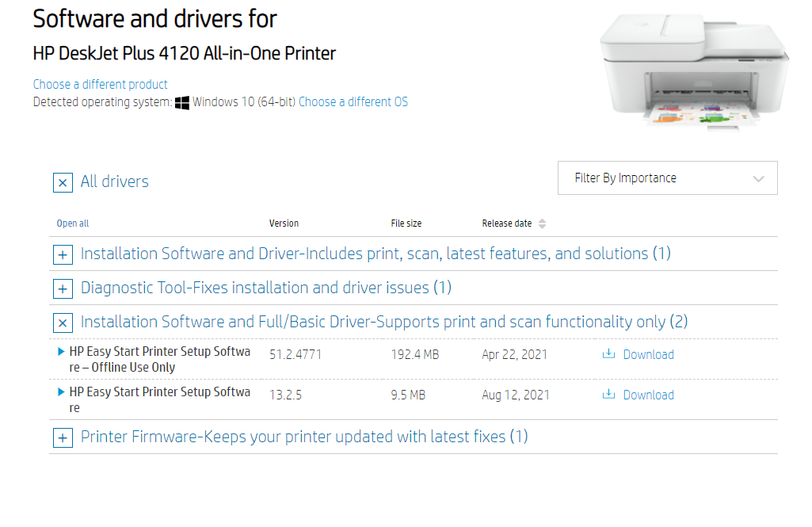This screenshot has height=527, width=812.
Task: Click Installation Software and Driver-Includes print heading
Action: [376, 254]
